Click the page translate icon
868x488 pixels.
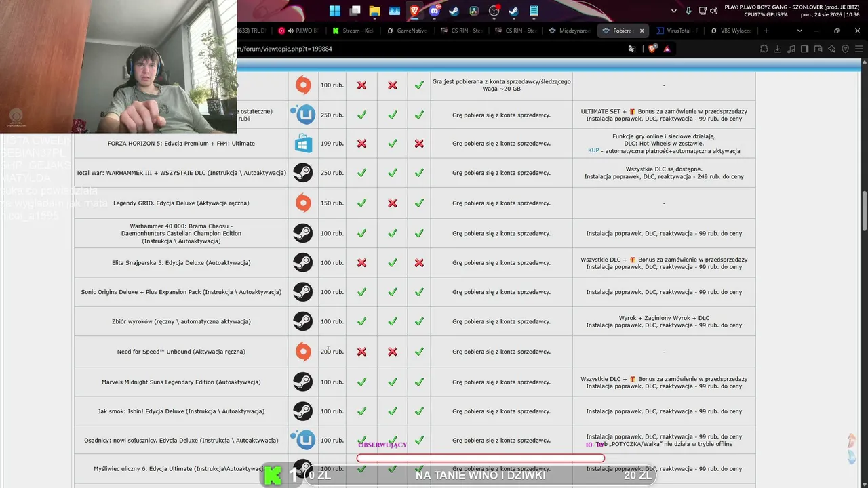point(632,49)
